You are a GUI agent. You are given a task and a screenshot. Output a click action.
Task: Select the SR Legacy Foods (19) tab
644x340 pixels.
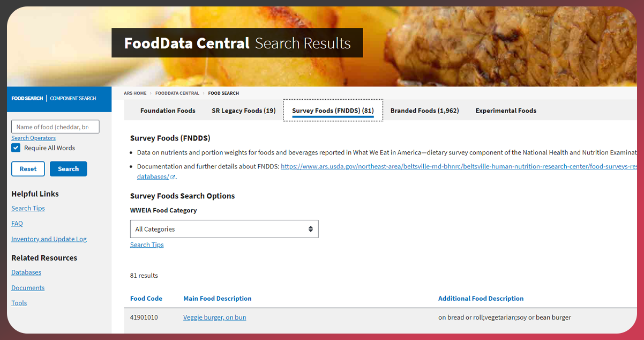coord(243,110)
